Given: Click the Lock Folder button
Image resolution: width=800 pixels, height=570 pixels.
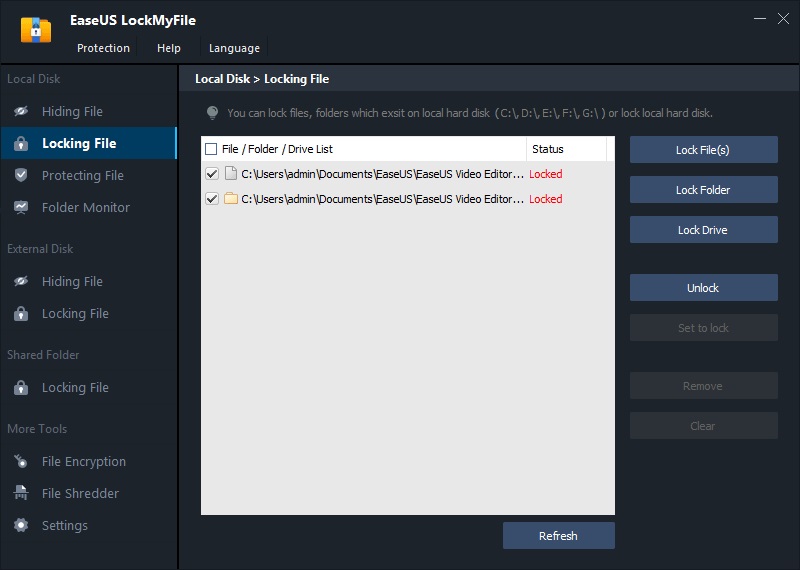Looking at the screenshot, I should (x=704, y=189).
